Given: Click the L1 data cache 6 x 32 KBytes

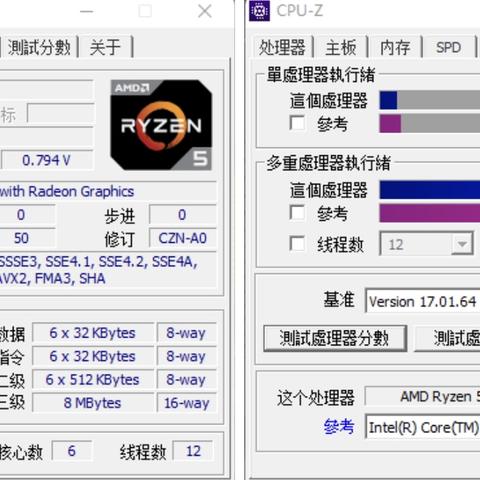Looking at the screenshot, I should [93, 333].
